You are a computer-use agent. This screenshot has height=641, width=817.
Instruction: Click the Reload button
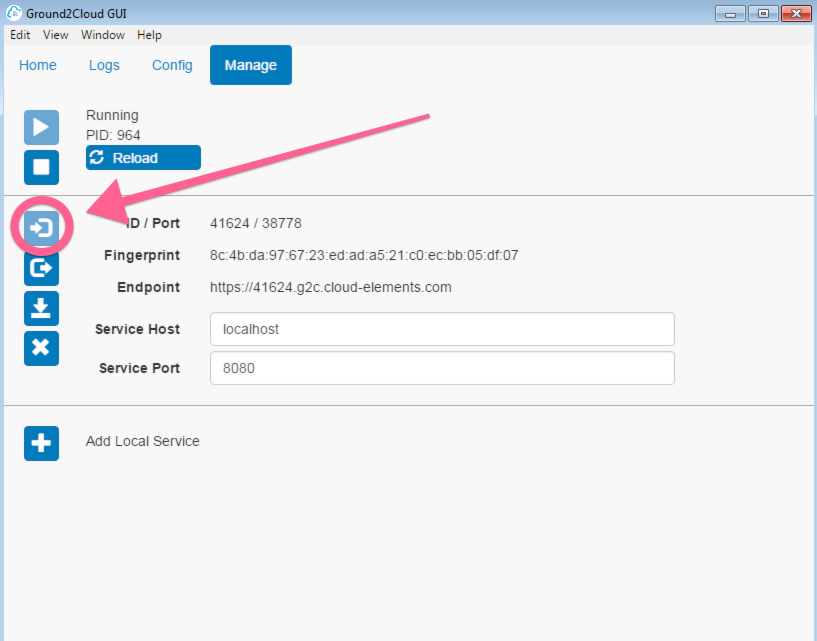coord(143,157)
